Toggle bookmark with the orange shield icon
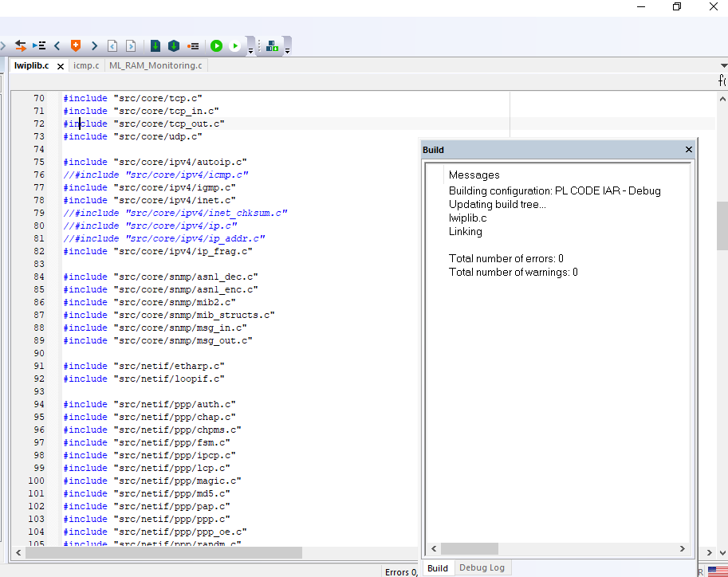 [x=76, y=45]
